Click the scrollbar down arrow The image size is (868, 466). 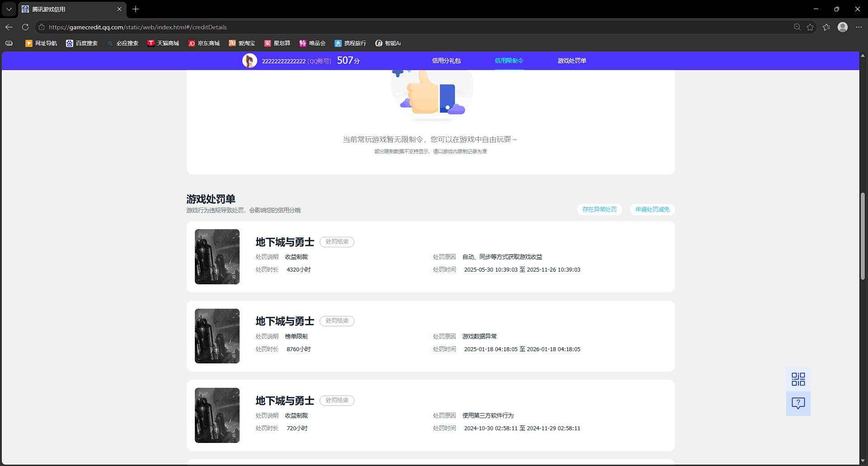tap(863, 461)
